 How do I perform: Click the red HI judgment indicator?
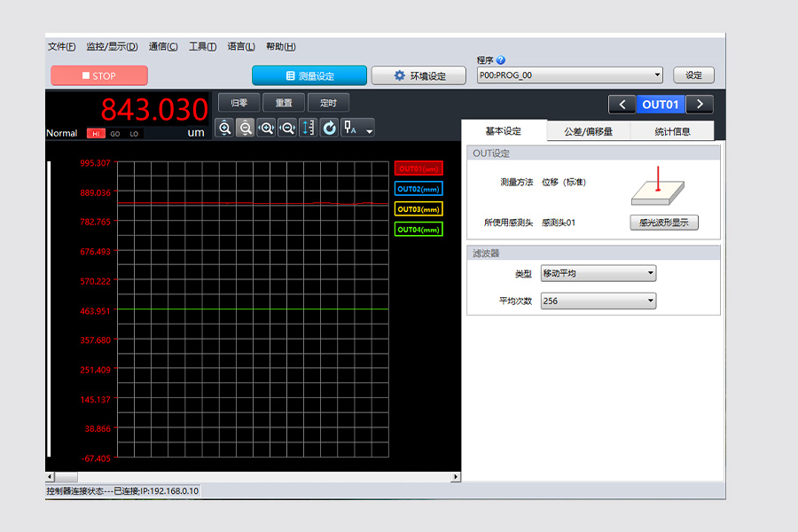point(96,134)
